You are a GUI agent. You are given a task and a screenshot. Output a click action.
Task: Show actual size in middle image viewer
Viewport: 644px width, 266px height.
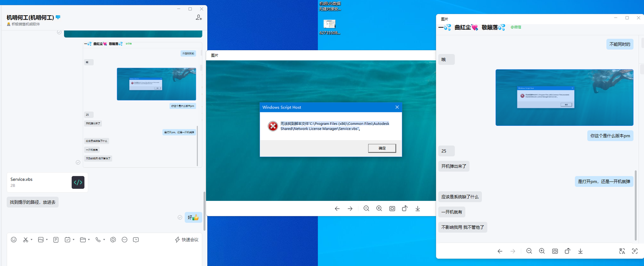click(x=392, y=209)
